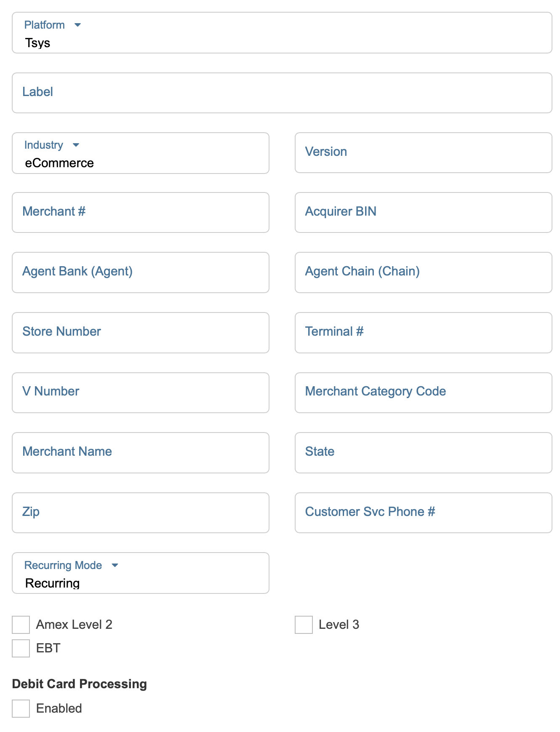Focus the Merchant Category Code field
Image resolution: width=560 pixels, height=732 pixels.
[423, 393]
